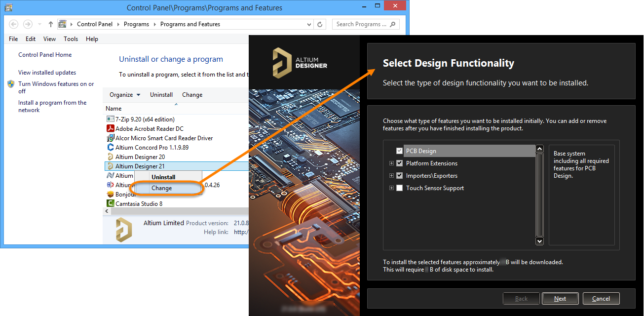Click the Up arrow navigation button
This screenshot has width=644, height=316.
[x=50, y=24]
